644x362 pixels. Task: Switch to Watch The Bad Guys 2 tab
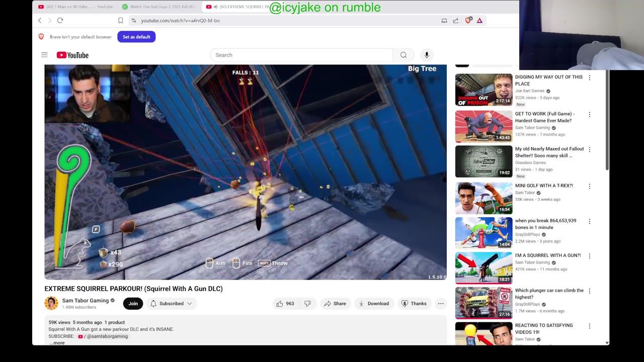[x=159, y=7]
